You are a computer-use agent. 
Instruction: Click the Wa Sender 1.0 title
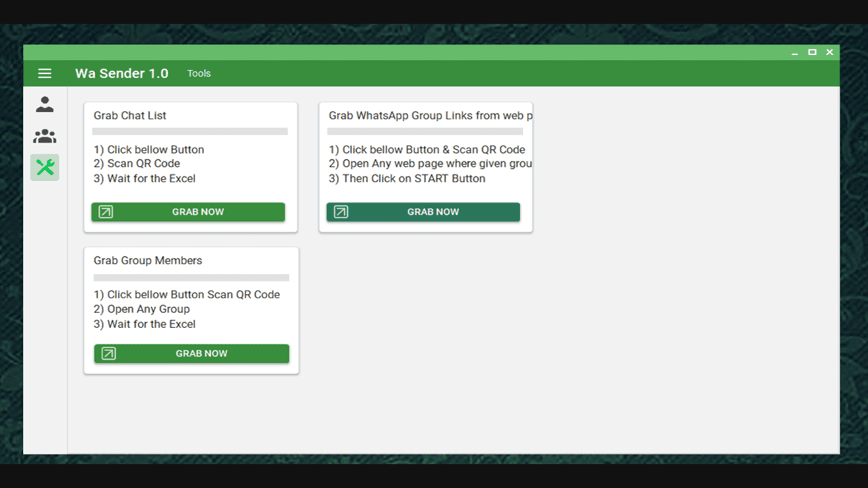point(121,73)
